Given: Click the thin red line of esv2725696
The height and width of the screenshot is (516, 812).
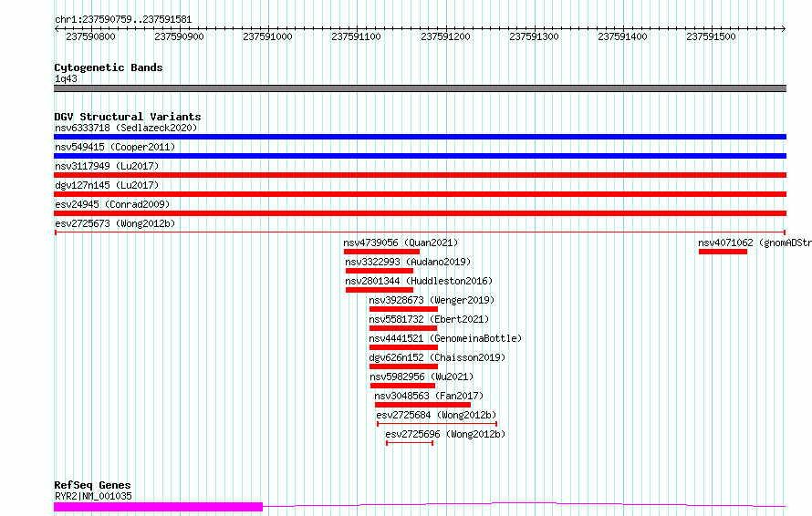Looking at the screenshot, I should (x=410, y=443).
